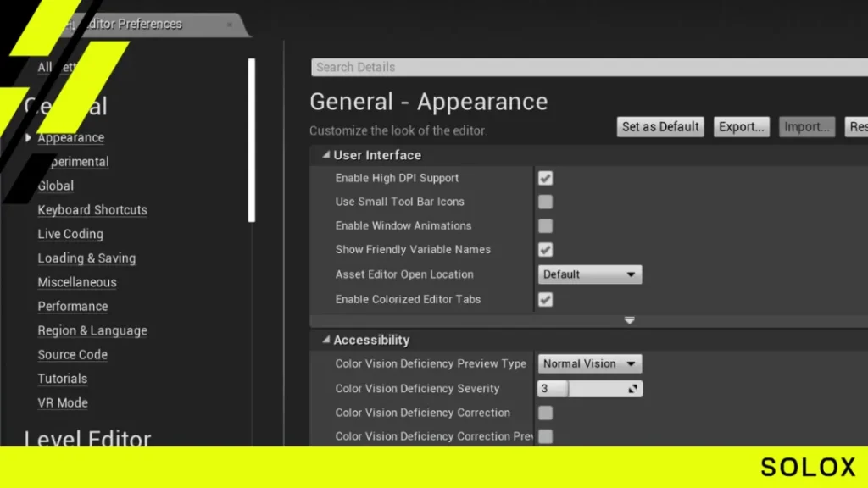Image resolution: width=868 pixels, height=488 pixels.
Task: Open VR Mode settings
Action: 63,402
